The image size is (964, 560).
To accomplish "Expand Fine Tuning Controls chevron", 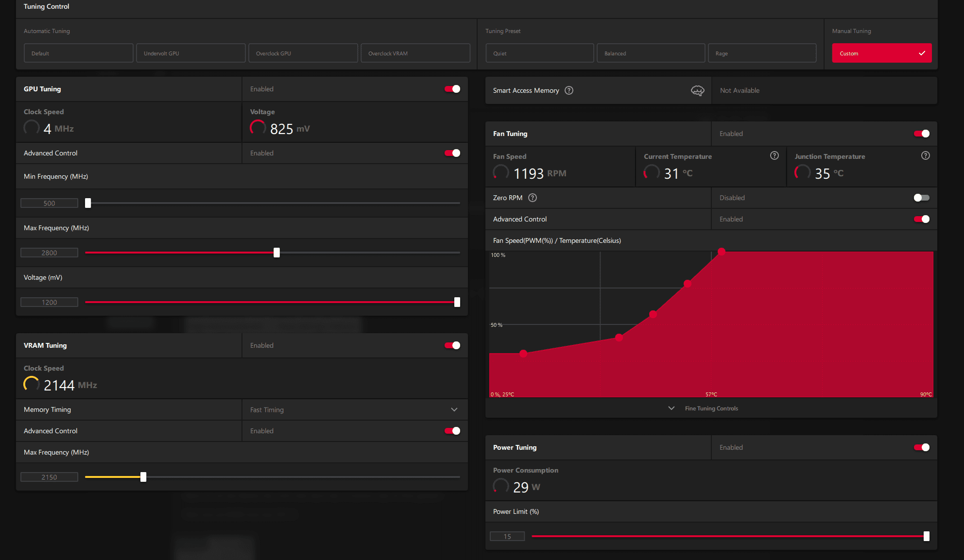I will [x=671, y=408].
